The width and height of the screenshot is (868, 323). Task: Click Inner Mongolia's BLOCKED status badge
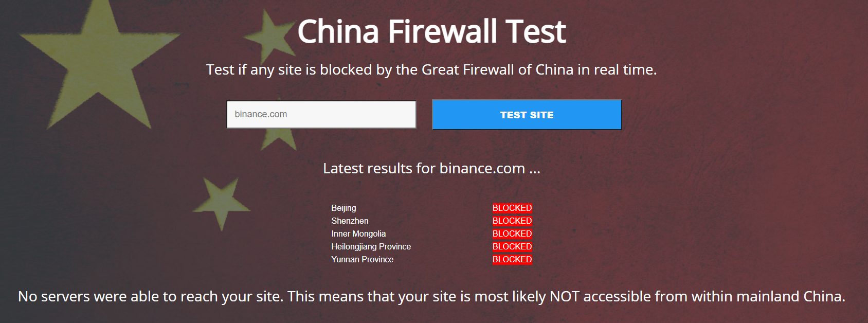[x=512, y=234]
